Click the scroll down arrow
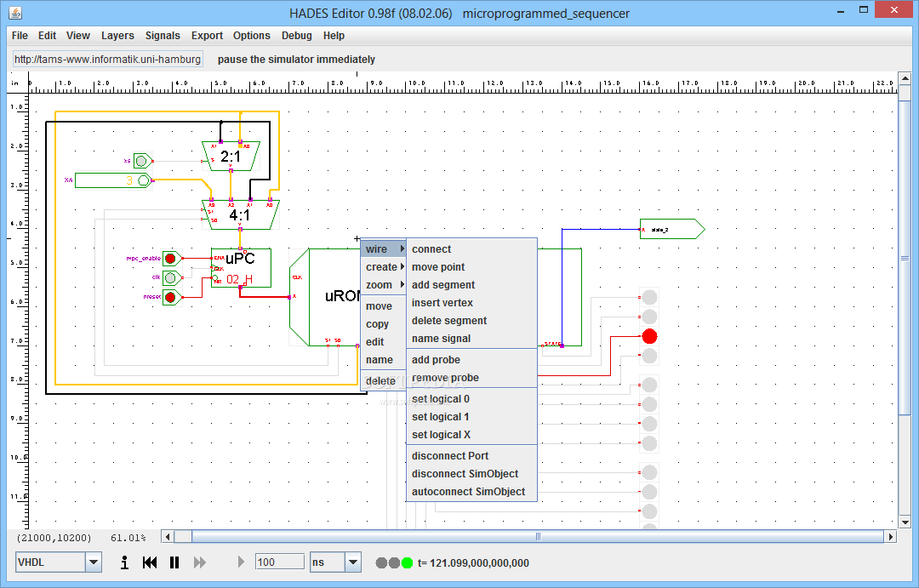Screen dimensions: 919x588 905,522
